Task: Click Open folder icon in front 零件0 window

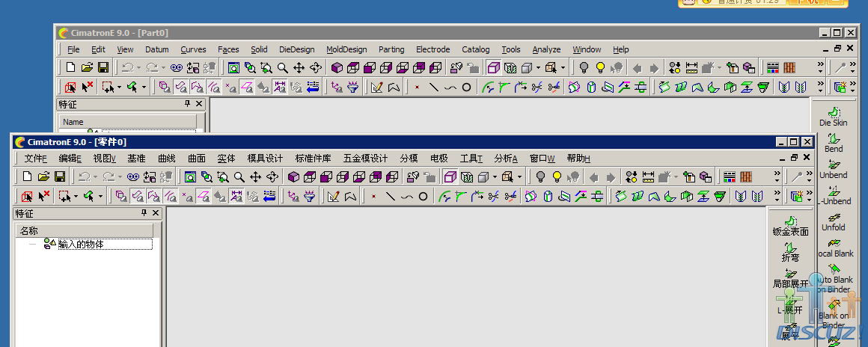Action: [x=43, y=177]
